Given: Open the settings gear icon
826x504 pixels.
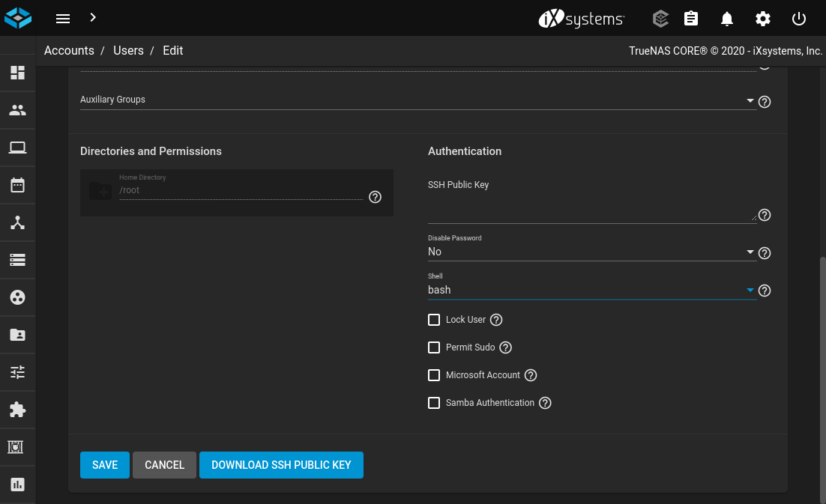Looking at the screenshot, I should tap(762, 19).
